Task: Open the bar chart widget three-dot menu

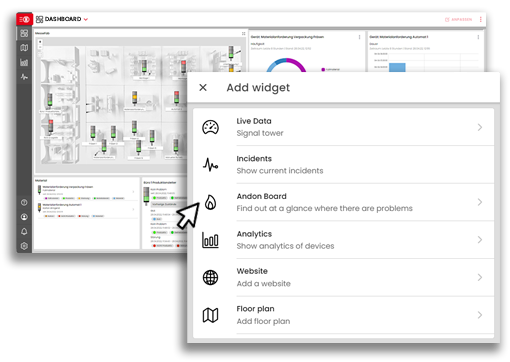Action: tap(478, 37)
